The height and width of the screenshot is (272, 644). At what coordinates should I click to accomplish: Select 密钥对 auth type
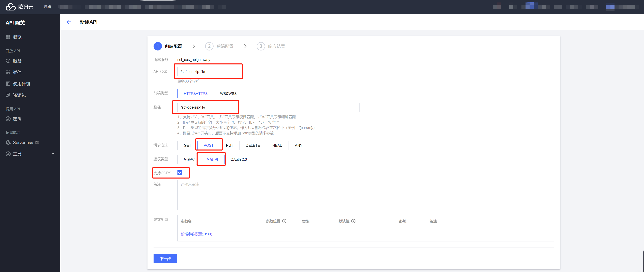coord(213,159)
